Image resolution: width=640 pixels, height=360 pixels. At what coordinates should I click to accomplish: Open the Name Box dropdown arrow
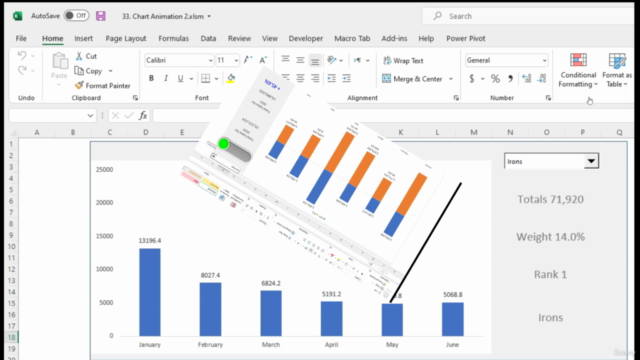[x=90, y=116]
